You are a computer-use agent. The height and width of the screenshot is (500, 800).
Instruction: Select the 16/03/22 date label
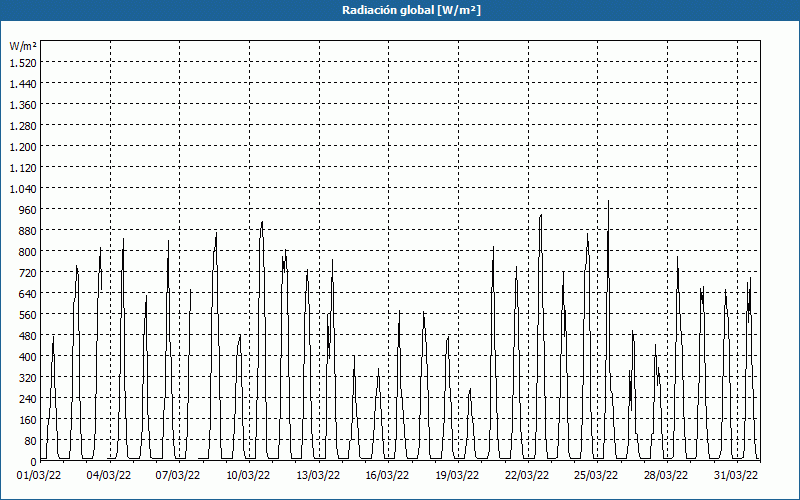pyautogui.click(x=387, y=476)
